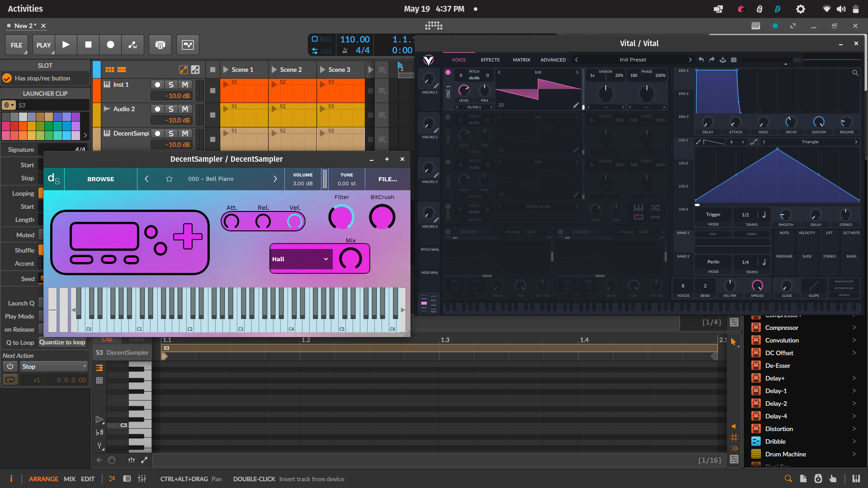Screen dimensions: 868x488
Task: Open the dashboard panel icon in toolbar
Action: (x=188, y=45)
